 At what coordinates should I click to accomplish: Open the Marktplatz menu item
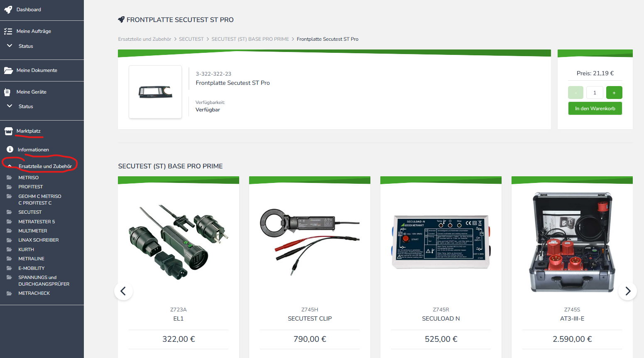[x=29, y=131]
